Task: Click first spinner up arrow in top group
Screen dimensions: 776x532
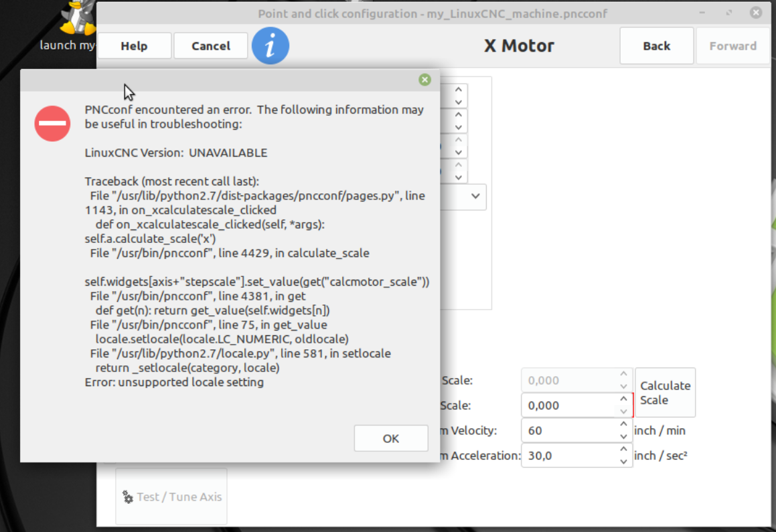Action: click(458, 90)
